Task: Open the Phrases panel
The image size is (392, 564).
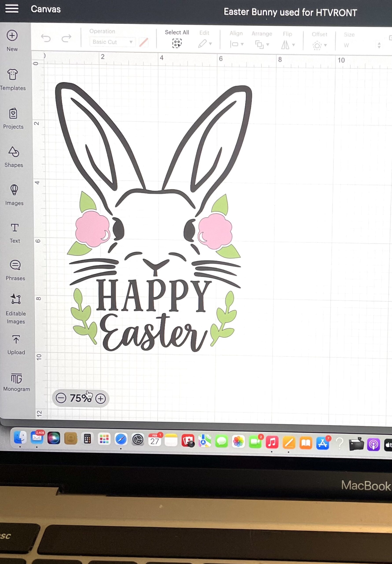Action: (x=15, y=265)
